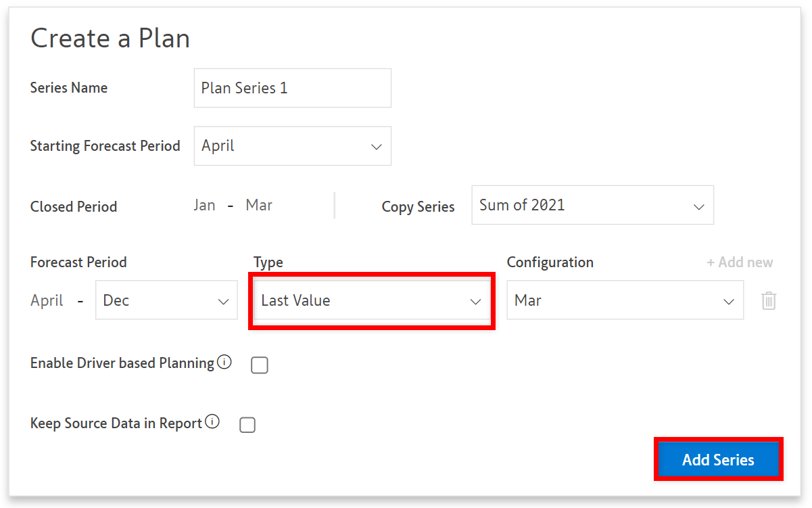This screenshot has width=812, height=508.
Task: Click the Forecast Period 'April' start text
Action: click(x=47, y=300)
